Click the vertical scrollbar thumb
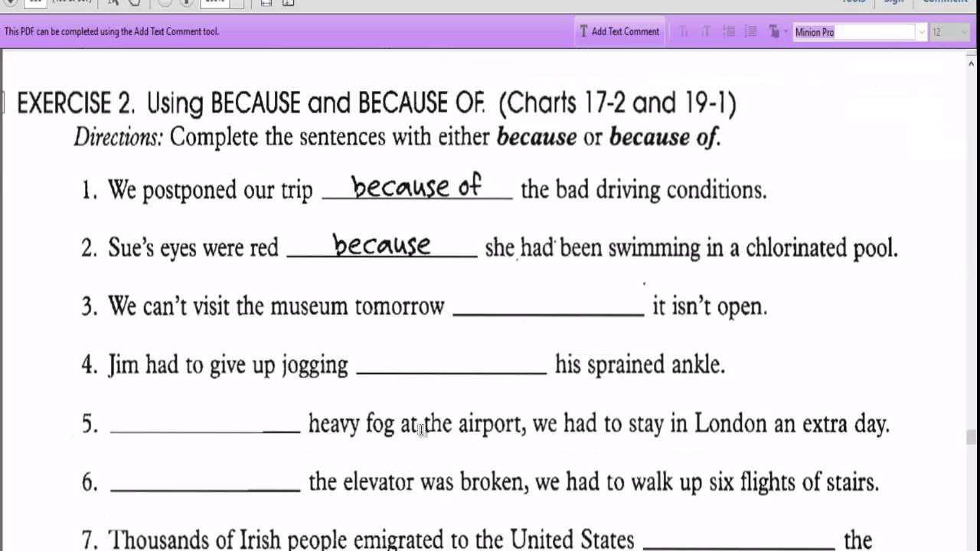The image size is (980, 551). [x=972, y=437]
